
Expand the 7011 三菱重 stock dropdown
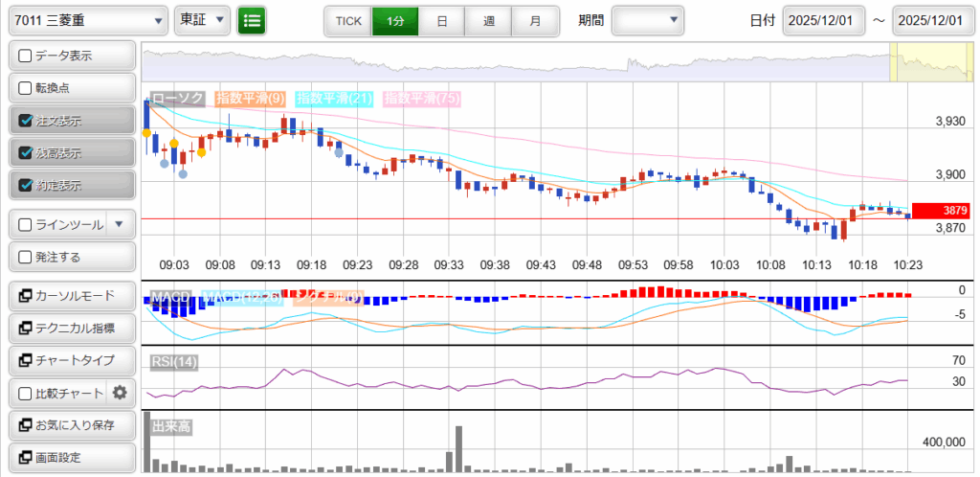click(88, 20)
